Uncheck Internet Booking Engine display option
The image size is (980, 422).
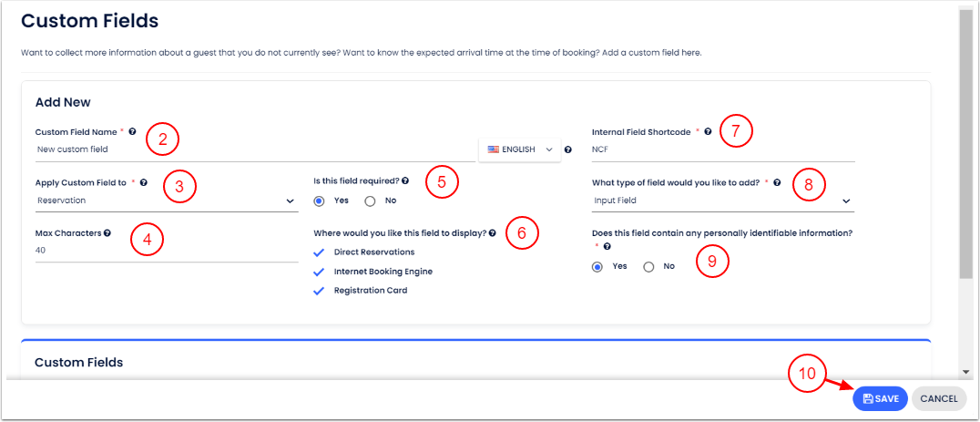point(319,272)
